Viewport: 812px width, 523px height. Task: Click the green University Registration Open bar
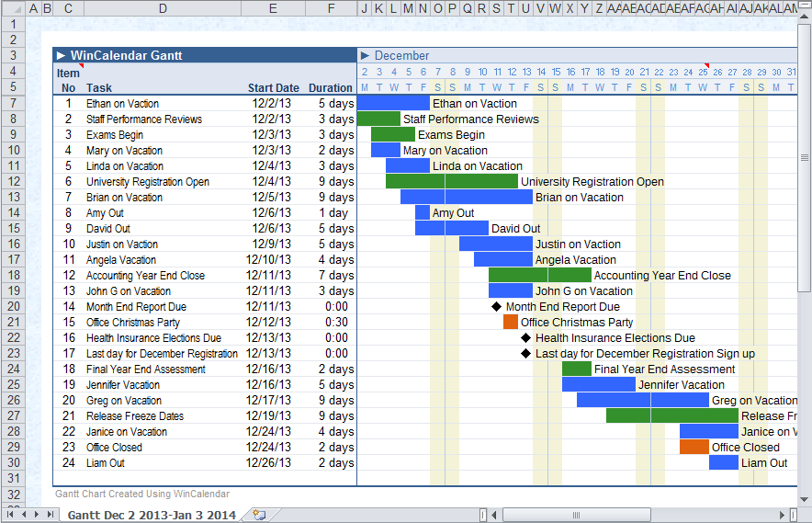451,182
